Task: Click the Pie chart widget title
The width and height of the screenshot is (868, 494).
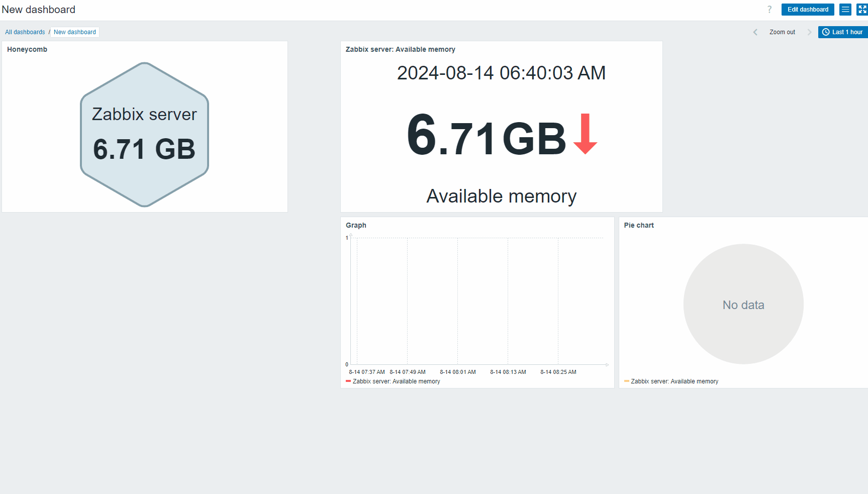Action: [x=638, y=225]
